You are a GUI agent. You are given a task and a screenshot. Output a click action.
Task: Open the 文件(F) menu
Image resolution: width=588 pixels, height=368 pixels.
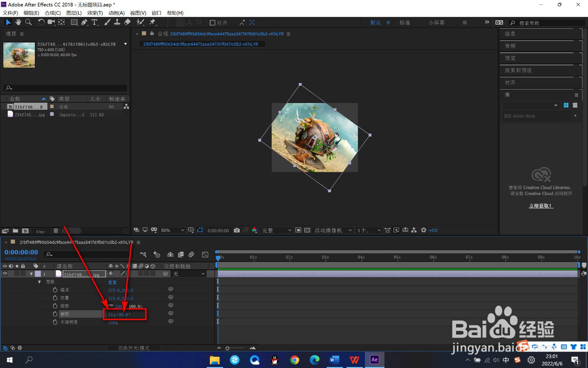click(x=11, y=13)
